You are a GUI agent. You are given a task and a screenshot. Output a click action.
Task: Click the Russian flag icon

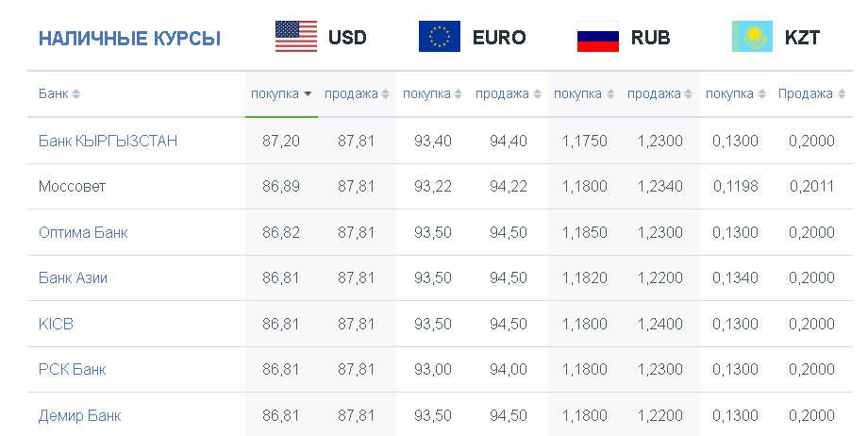(598, 37)
